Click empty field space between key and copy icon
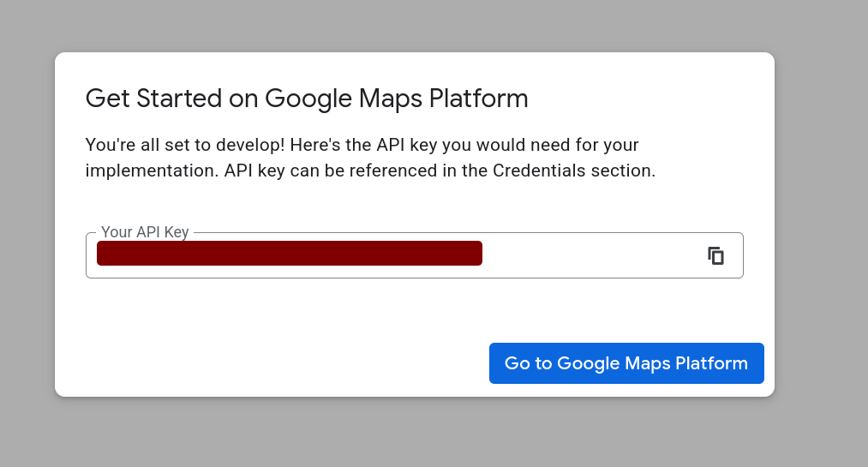The image size is (868, 467). (591, 255)
